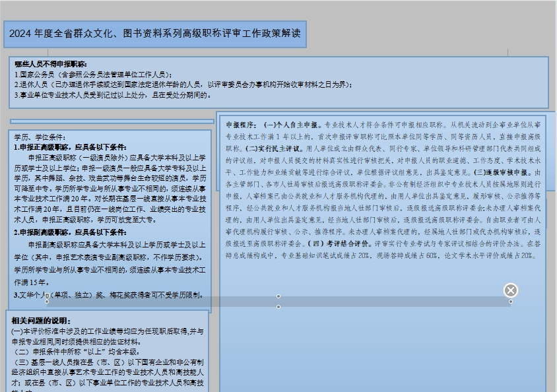
Task: Click the left end handle of selected bar
Action: tap(46, 302)
